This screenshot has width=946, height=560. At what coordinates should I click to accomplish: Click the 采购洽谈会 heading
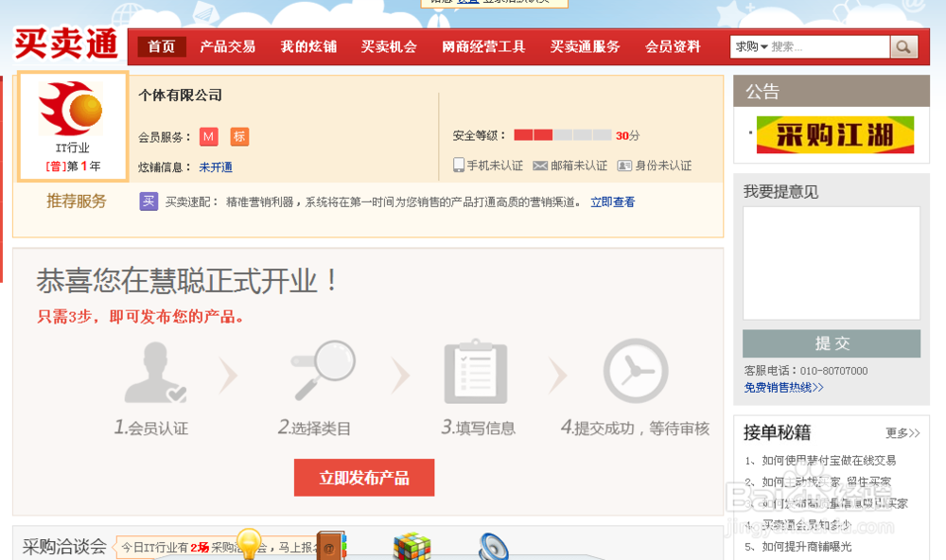pos(64,546)
